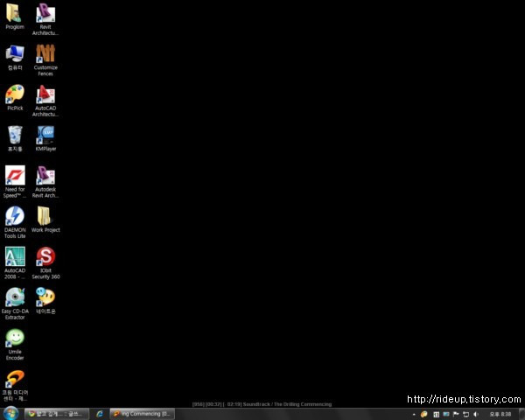
Task: Launch the Customize Fences shortcut
Action: tap(45, 59)
